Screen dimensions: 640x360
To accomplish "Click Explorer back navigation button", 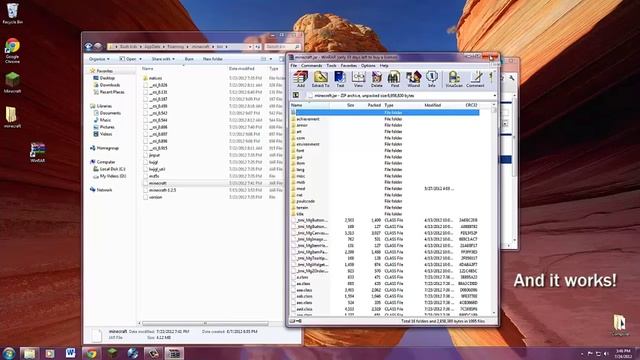I will (x=89, y=47).
